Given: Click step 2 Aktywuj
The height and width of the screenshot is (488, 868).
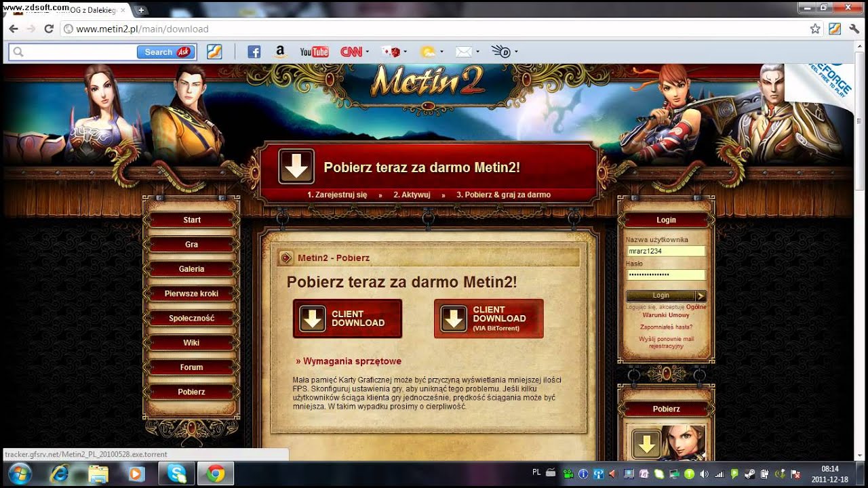Looking at the screenshot, I should 412,195.
